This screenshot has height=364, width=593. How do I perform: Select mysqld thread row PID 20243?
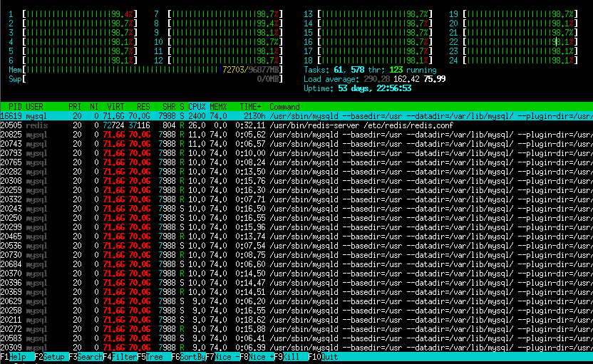click(x=296, y=209)
